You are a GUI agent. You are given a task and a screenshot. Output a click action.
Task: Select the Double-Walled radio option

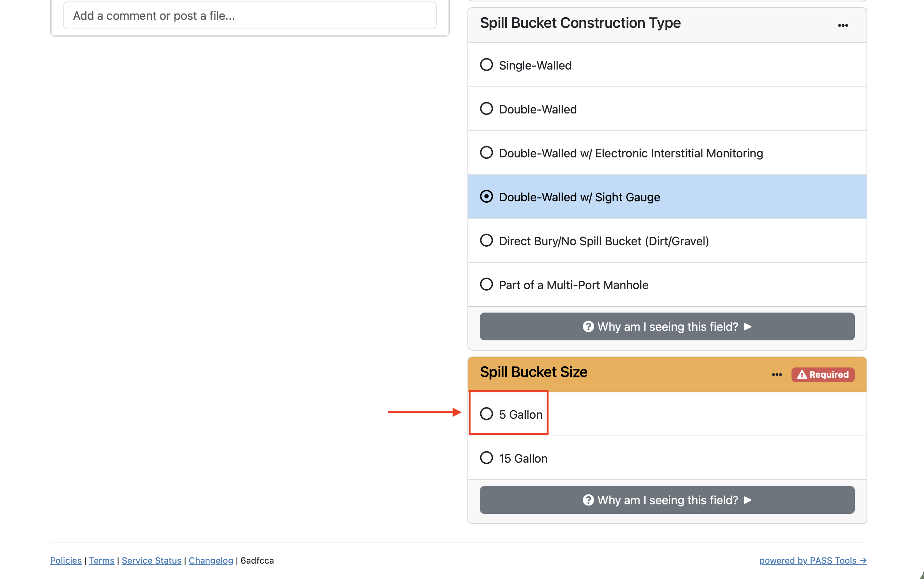486,109
